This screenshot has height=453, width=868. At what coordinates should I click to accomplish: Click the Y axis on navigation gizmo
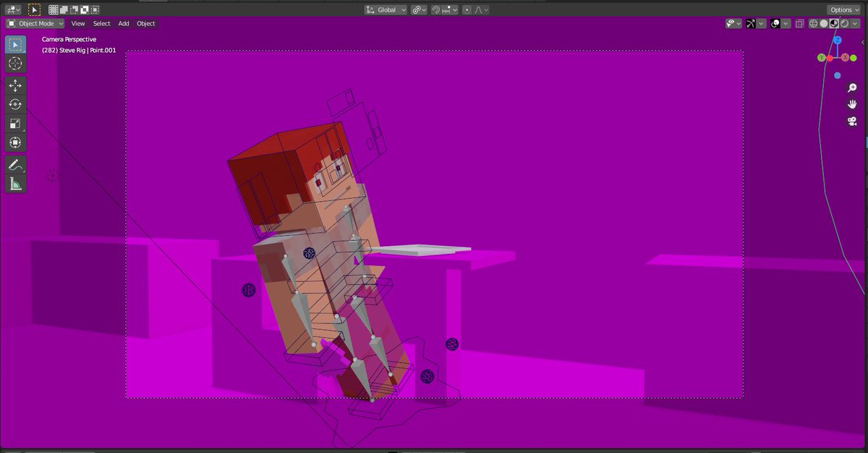pyautogui.click(x=822, y=57)
